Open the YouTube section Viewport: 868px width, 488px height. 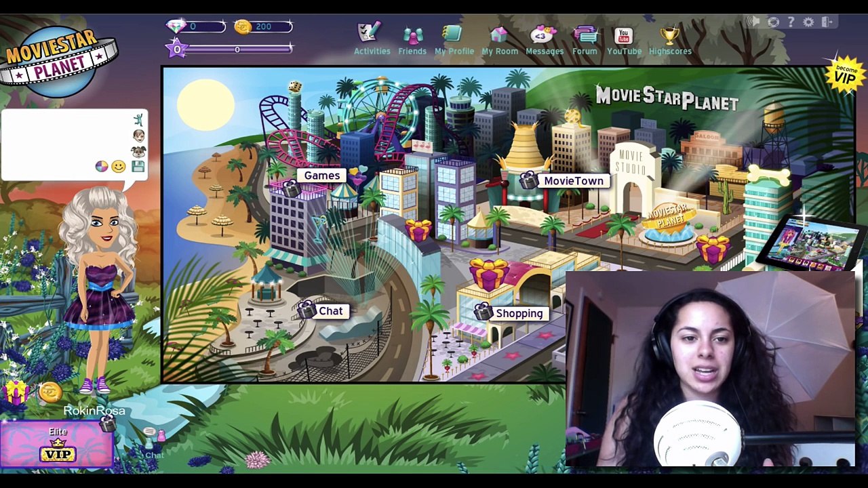[x=624, y=39]
